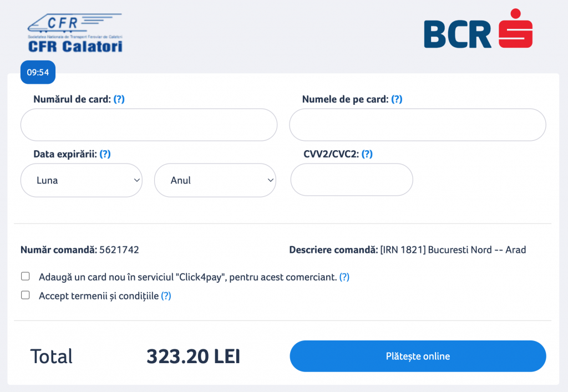Screen dimensions: 568x392
Task: Check the Accept termenii și condițiile box
Action: [x=25, y=295]
